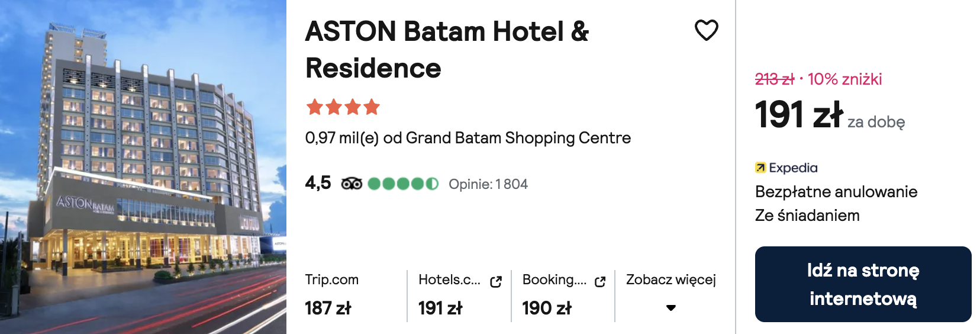Click the 10% zniżki discount label
The height and width of the screenshot is (334, 980).
pyautogui.click(x=844, y=79)
